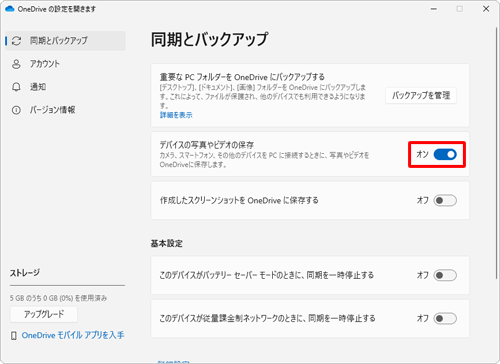Enable saving screenshots to OneDrive toggle
The image size is (500, 364).
[x=445, y=200]
